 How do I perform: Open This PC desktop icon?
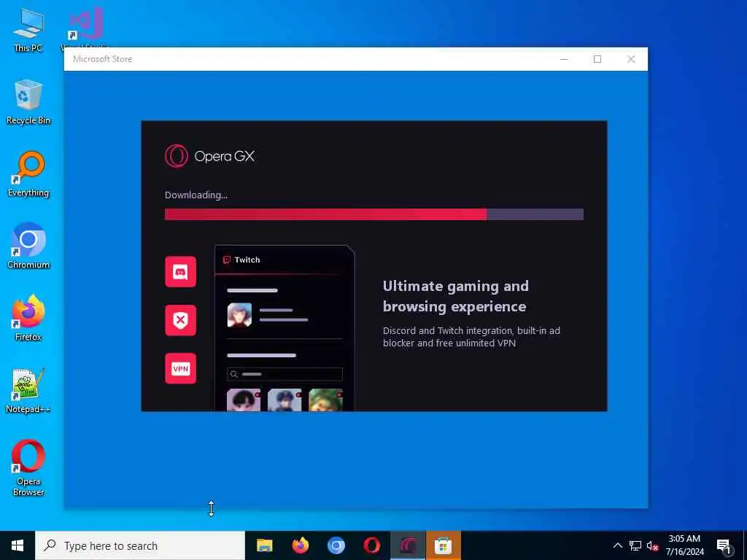(28, 30)
